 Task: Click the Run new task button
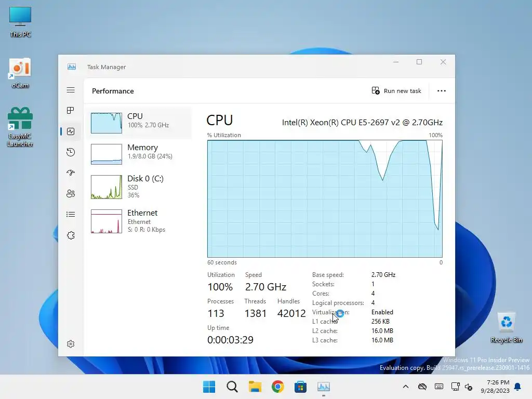tap(396, 91)
